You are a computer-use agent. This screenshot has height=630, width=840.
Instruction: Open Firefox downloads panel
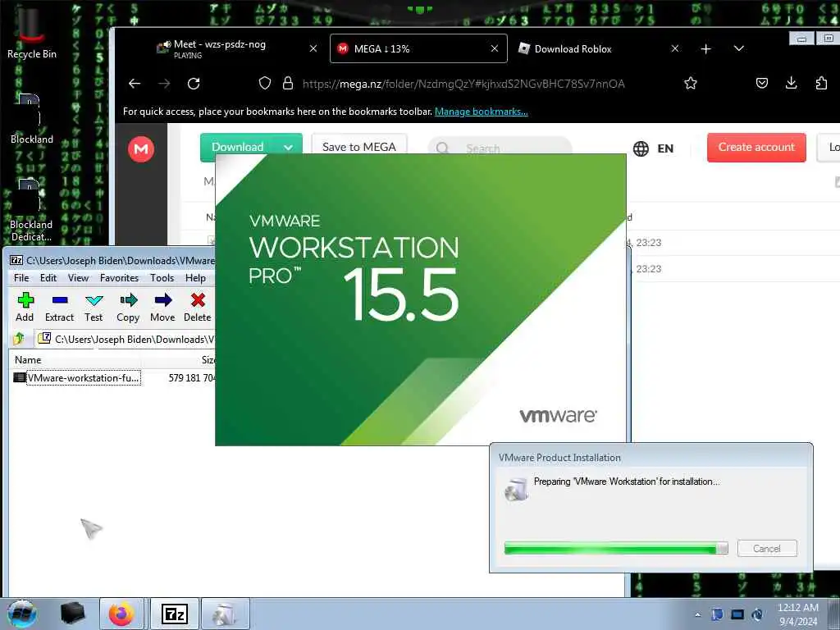(792, 83)
